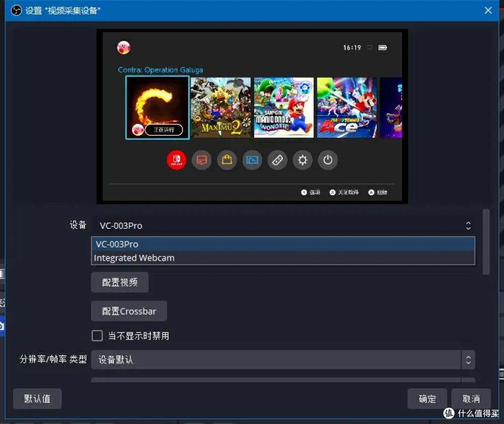Click the 默认值 button
This screenshot has height=424, width=504.
(x=37, y=399)
